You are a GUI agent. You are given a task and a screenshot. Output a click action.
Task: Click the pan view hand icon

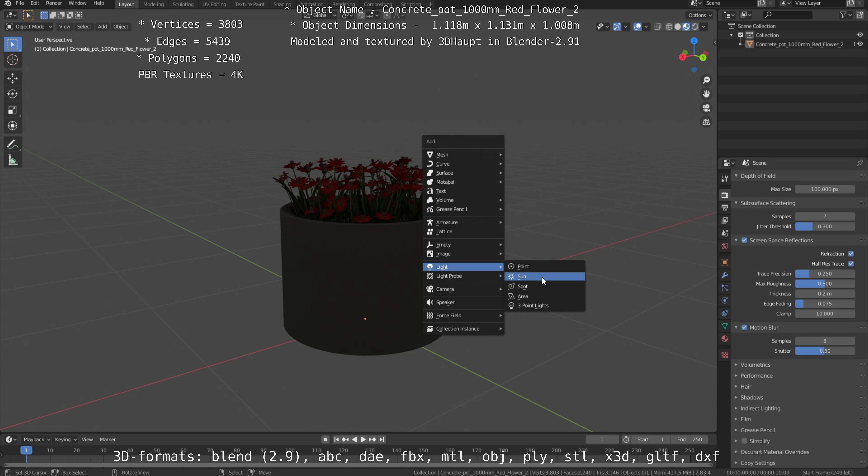pos(706,94)
